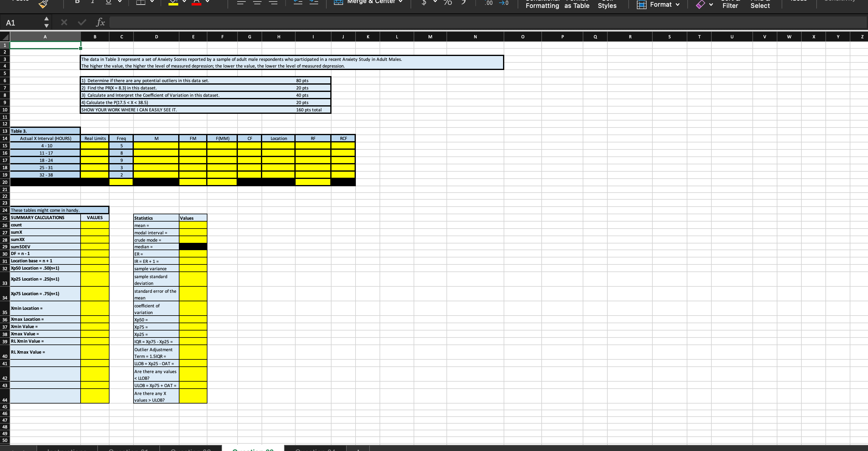Open the Instructions sheet tab
868x451 pixels.
click(x=66, y=449)
